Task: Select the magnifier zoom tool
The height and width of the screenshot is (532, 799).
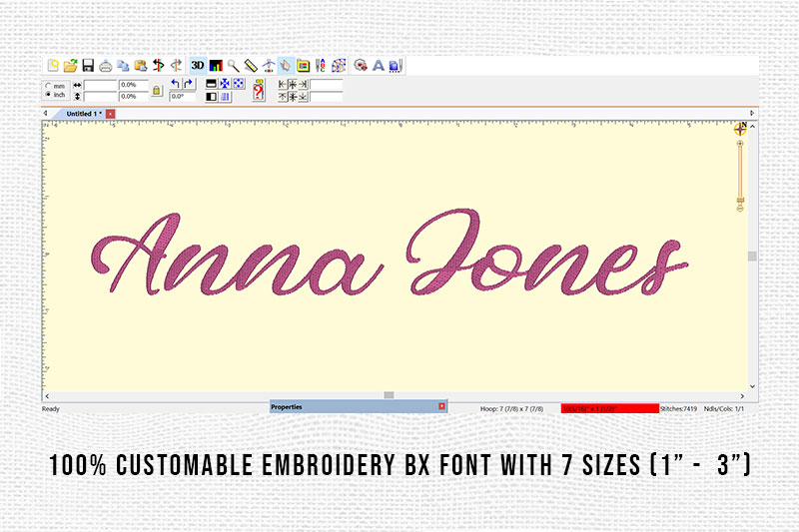Action: tap(234, 66)
